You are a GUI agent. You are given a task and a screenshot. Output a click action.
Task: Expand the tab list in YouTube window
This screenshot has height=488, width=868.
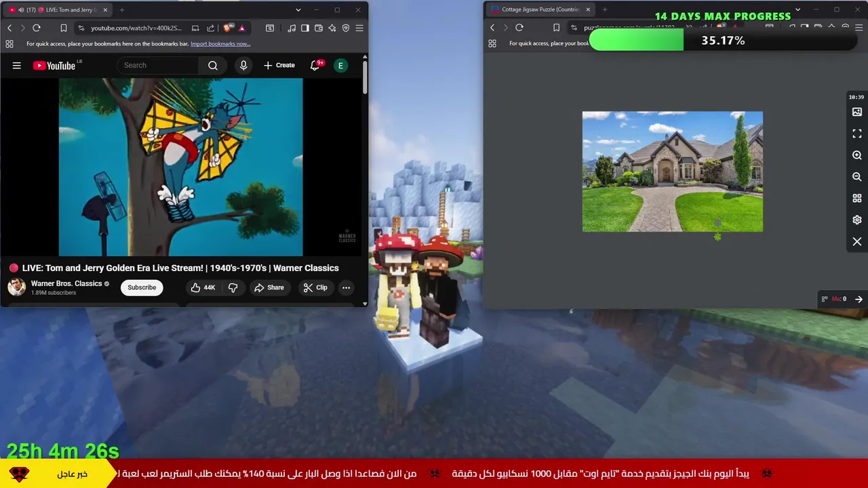tap(298, 10)
